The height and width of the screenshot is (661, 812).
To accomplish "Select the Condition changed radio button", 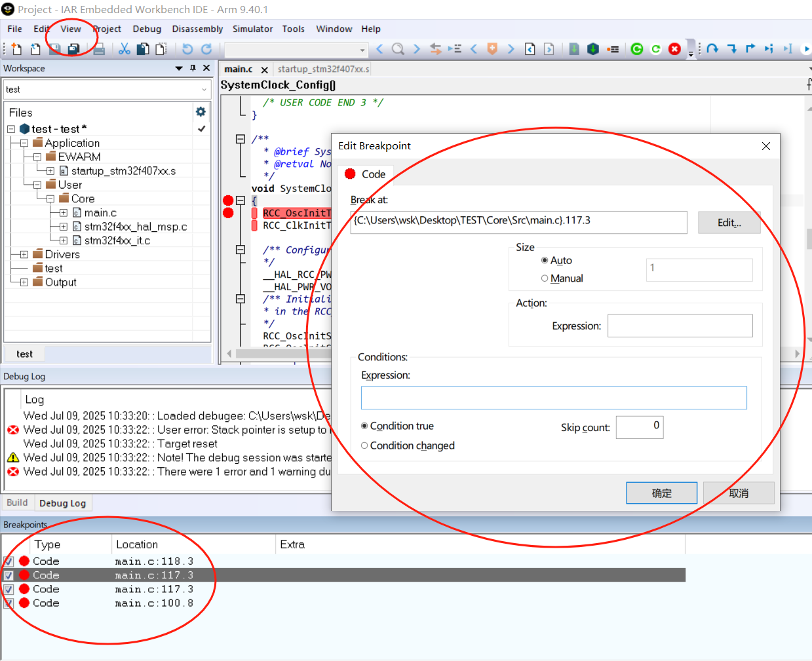I will click(x=364, y=445).
